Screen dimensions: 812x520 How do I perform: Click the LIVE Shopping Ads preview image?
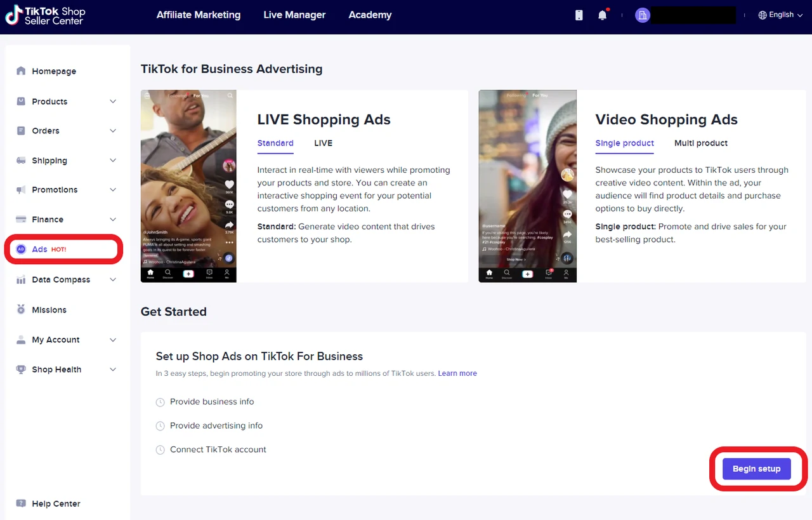[188, 186]
